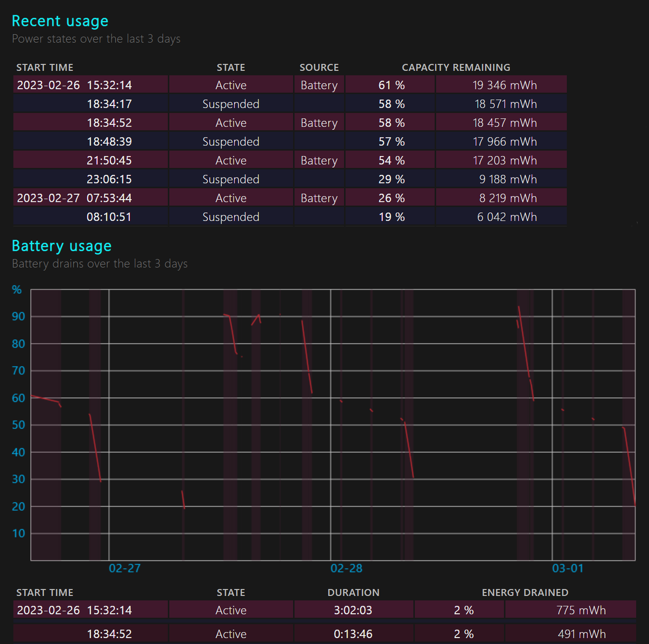
Task: Click the 'Battery usage' heading
Action: [62, 246]
